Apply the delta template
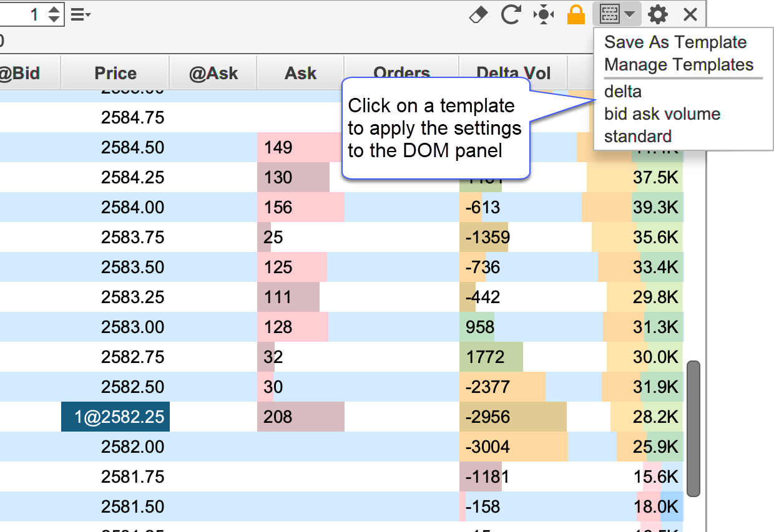 click(623, 92)
